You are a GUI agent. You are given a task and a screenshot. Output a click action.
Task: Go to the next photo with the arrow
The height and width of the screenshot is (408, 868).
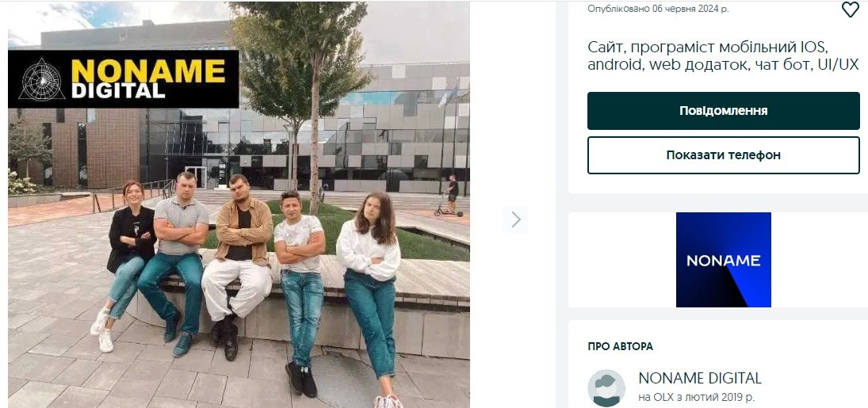(x=516, y=219)
